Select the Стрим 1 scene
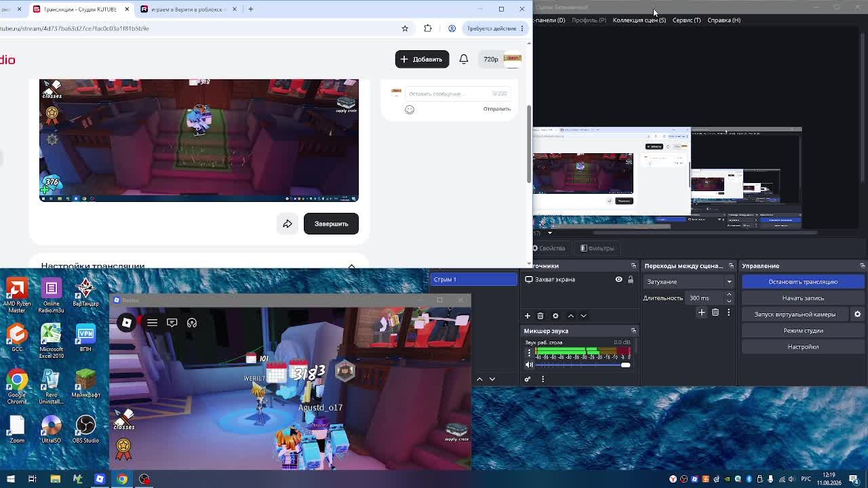This screenshot has height=488, width=868. tap(473, 279)
